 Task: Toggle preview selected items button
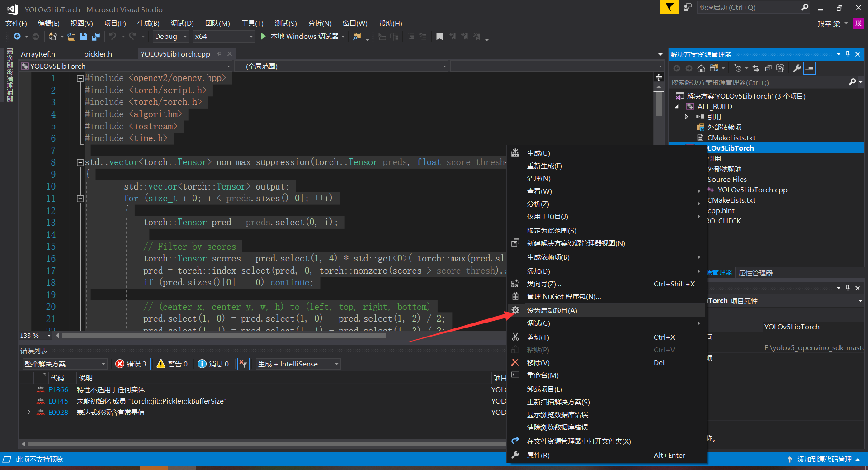pos(810,68)
